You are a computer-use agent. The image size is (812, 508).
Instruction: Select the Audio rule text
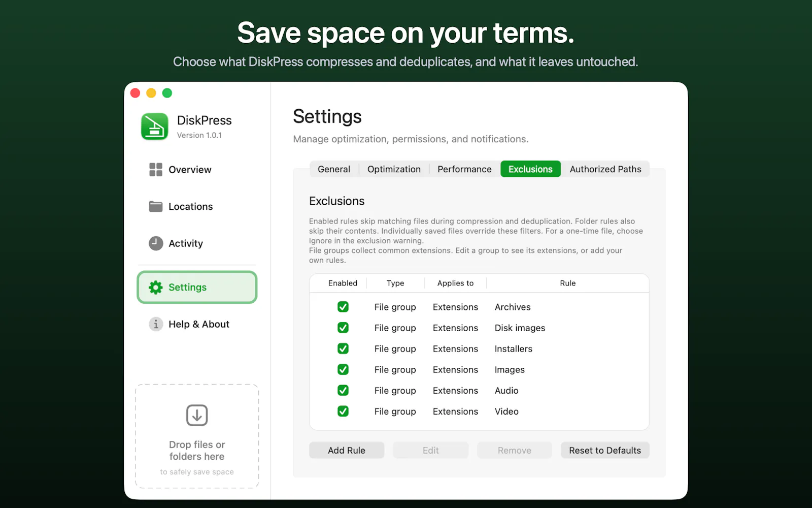(506, 390)
